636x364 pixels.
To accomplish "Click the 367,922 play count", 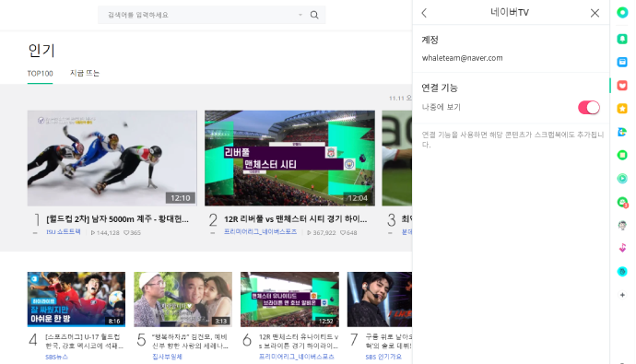I will 322,232.
